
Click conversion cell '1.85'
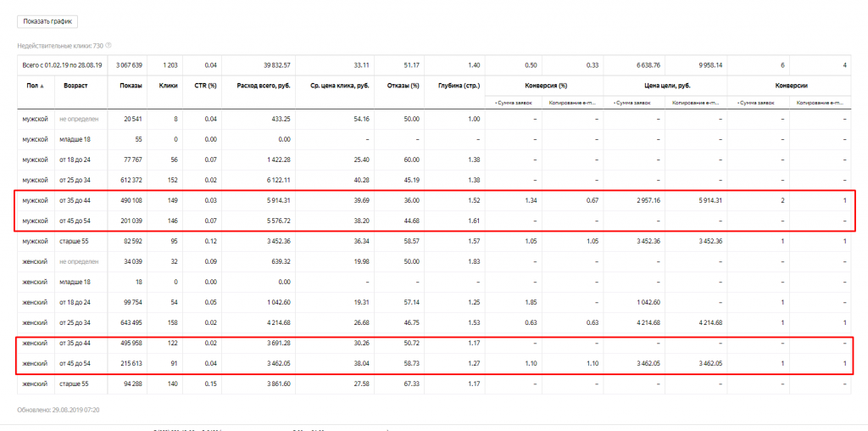tap(531, 303)
